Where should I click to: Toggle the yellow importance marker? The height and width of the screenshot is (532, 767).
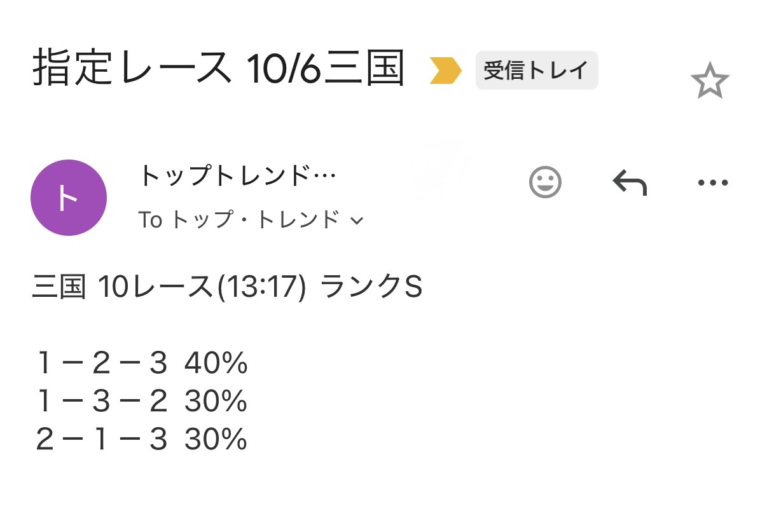445,71
